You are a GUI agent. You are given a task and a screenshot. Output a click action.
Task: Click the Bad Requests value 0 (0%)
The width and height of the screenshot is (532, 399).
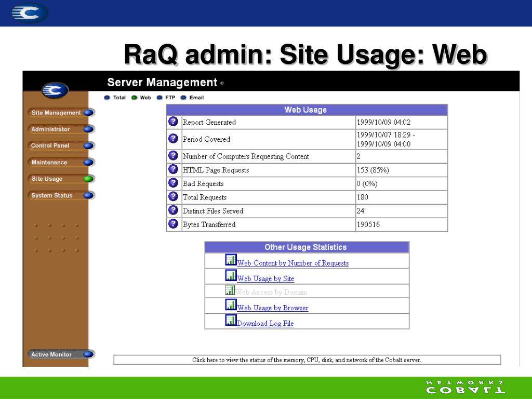coord(367,183)
